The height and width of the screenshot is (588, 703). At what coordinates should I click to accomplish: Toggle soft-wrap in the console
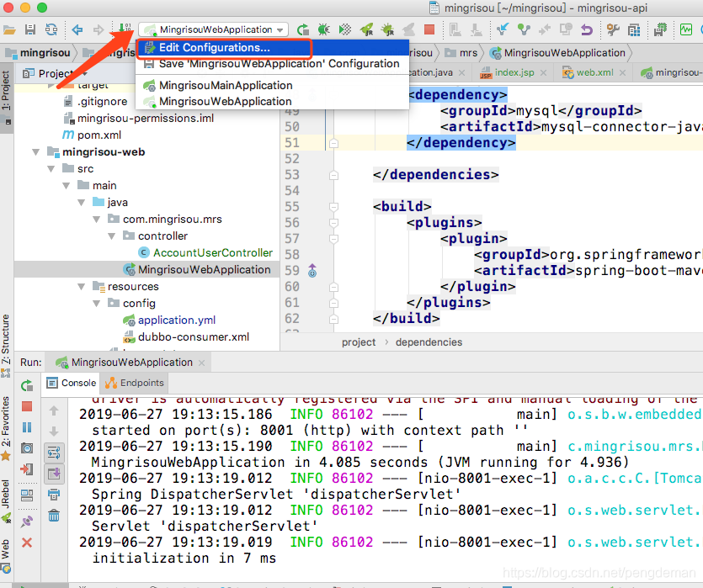pyautogui.click(x=54, y=453)
